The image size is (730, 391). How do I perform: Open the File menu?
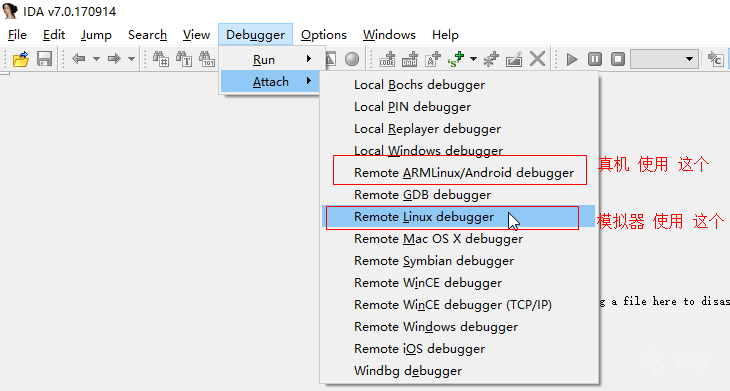[x=17, y=35]
